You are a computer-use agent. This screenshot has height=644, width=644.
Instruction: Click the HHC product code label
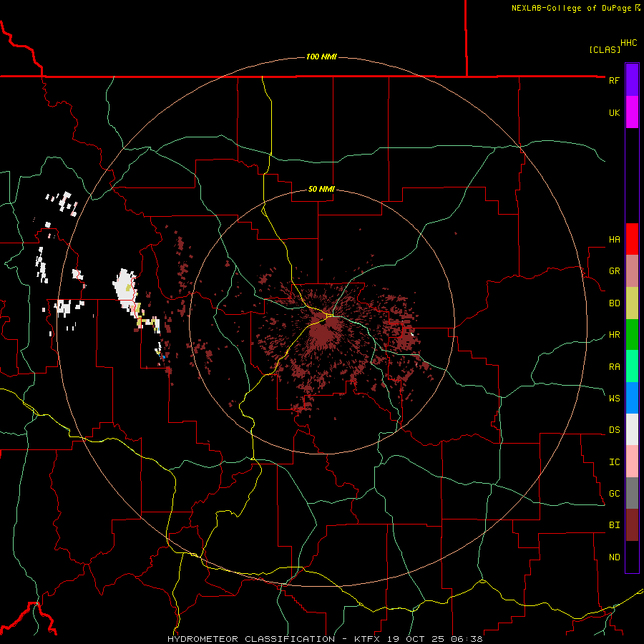pos(629,43)
